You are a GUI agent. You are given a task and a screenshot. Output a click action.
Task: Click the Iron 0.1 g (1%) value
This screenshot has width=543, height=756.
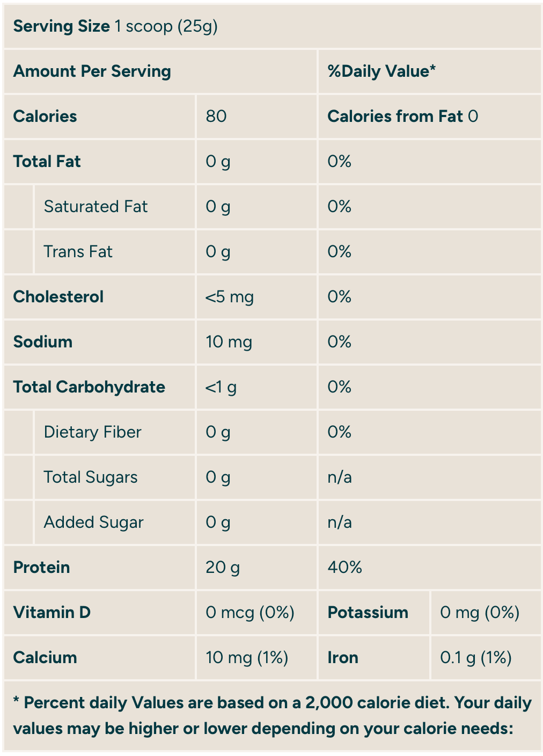(x=475, y=658)
